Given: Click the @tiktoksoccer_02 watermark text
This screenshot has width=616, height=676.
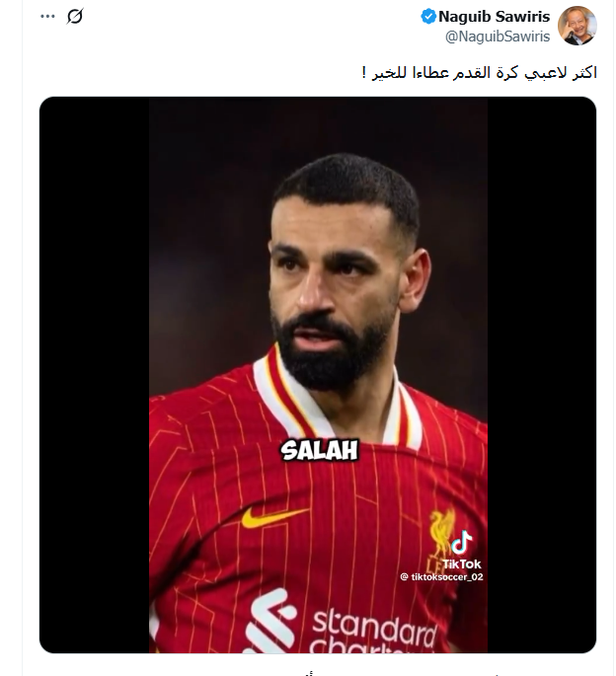Looking at the screenshot, I should coord(441,577).
